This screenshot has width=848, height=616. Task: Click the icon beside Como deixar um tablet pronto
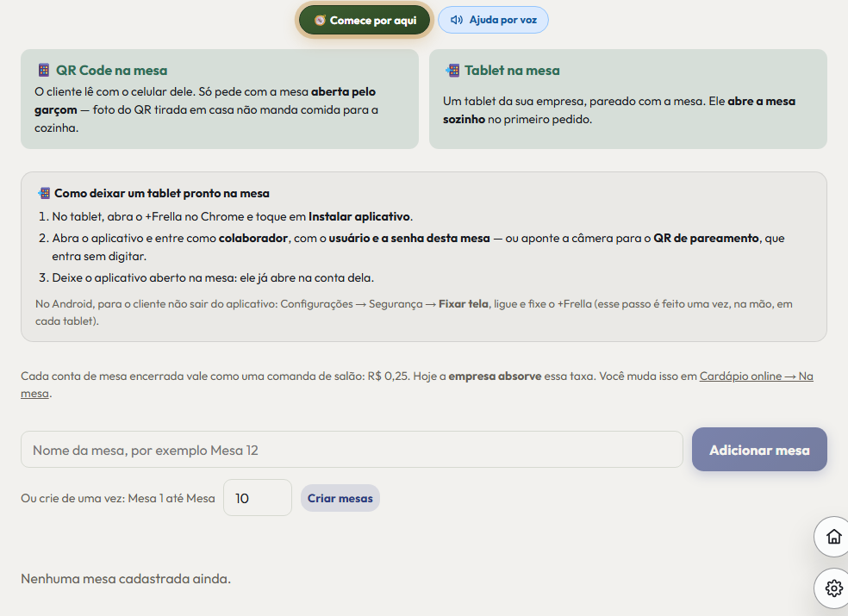click(x=44, y=193)
